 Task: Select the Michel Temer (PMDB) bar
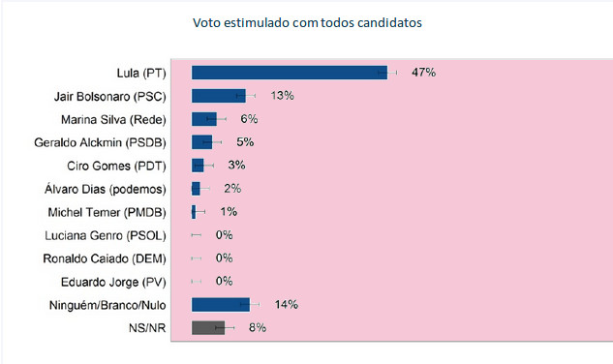pos(194,212)
